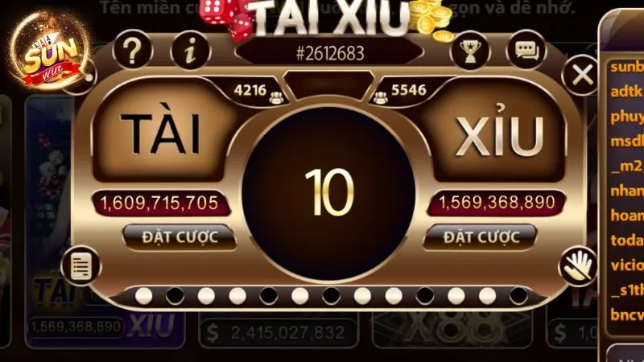The image size is (644, 362).
Task: Click the 5546 XỈU players count
Action: point(409,90)
